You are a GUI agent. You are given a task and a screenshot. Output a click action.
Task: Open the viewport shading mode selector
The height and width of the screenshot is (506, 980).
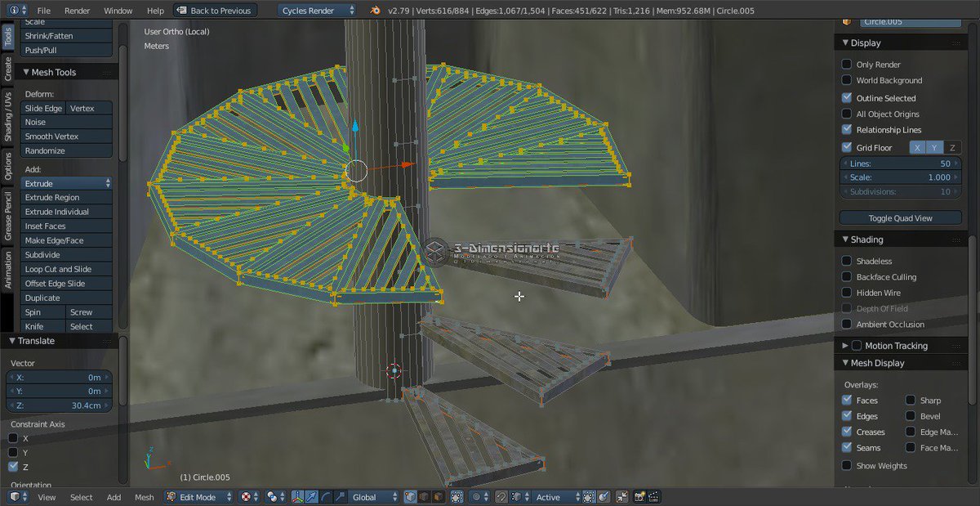coord(250,497)
